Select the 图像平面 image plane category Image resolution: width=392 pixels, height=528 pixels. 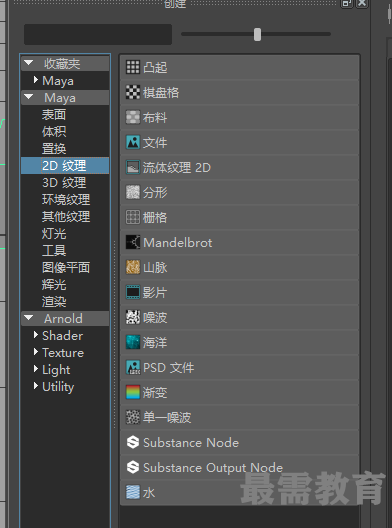66,267
